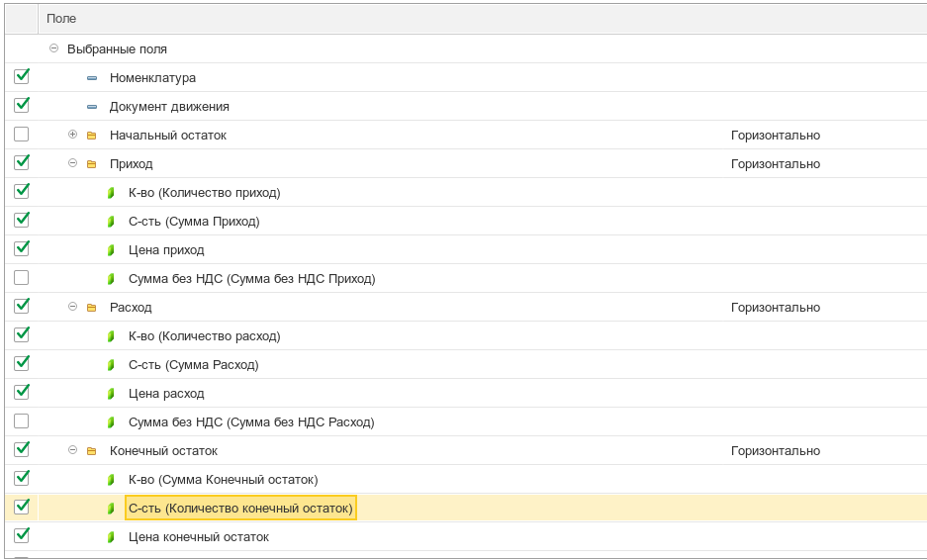This screenshot has width=927, height=560.
Task: Uncheck К-во (Количество расход) checkbox
Action: (22, 335)
